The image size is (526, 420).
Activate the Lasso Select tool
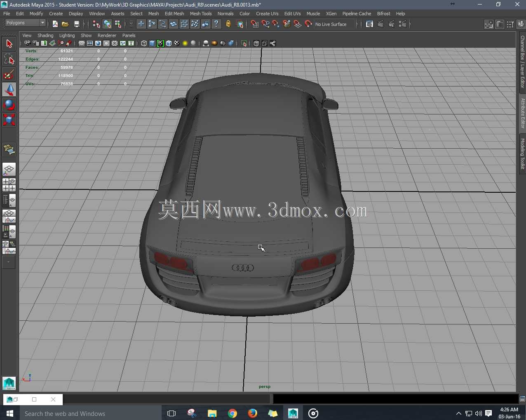9,59
